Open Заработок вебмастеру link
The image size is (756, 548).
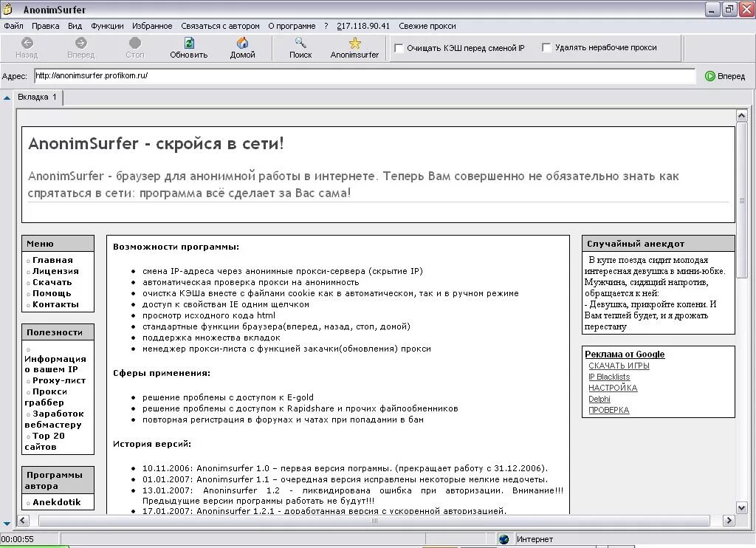[x=54, y=419]
